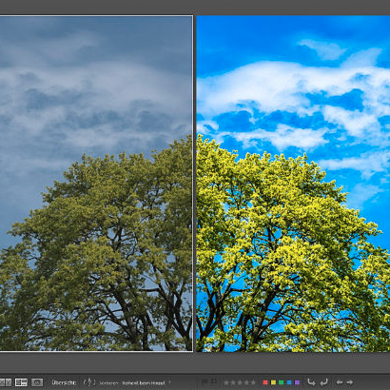
Task: Go to the previous photo arrow
Action: click(x=339, y=382)
